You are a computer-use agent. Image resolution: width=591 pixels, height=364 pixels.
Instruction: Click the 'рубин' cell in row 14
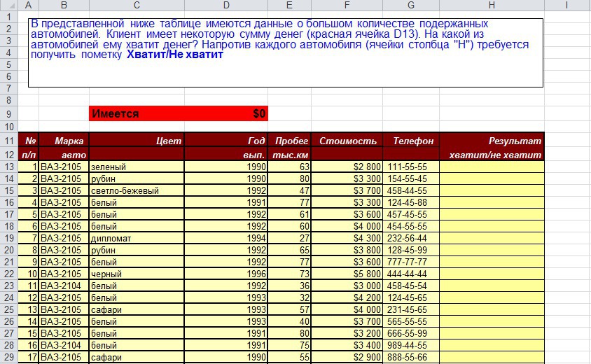tap(137, 178)
